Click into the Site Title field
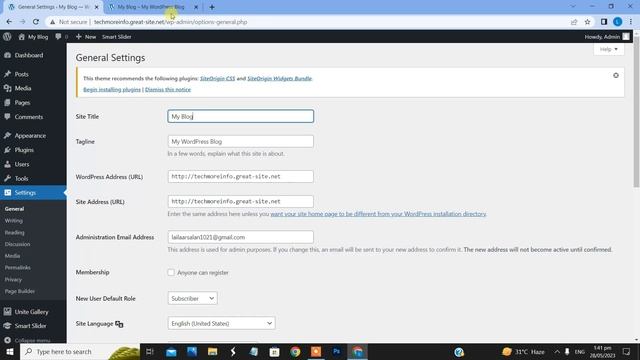Screen dimensions: 640x360 tap(240, 116)
